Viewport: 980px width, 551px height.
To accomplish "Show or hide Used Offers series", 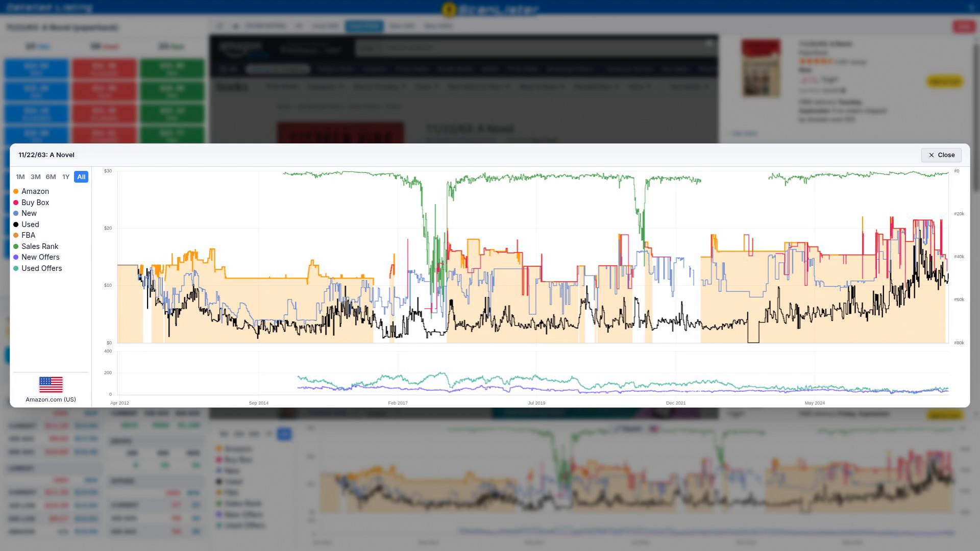I will point(37,268).
